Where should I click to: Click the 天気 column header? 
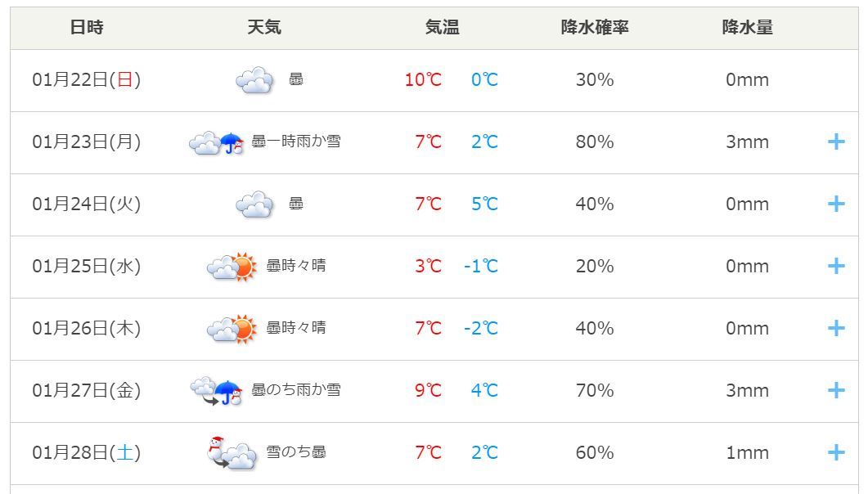(x=264, y=28)
